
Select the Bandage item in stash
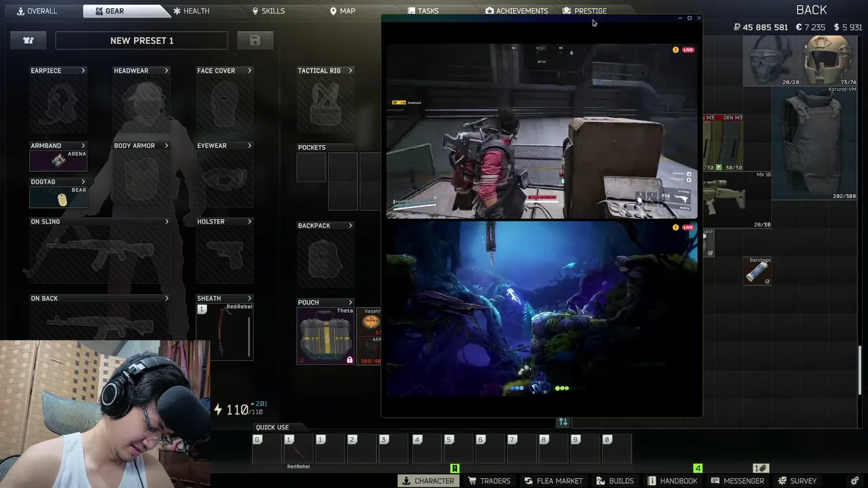757,270
